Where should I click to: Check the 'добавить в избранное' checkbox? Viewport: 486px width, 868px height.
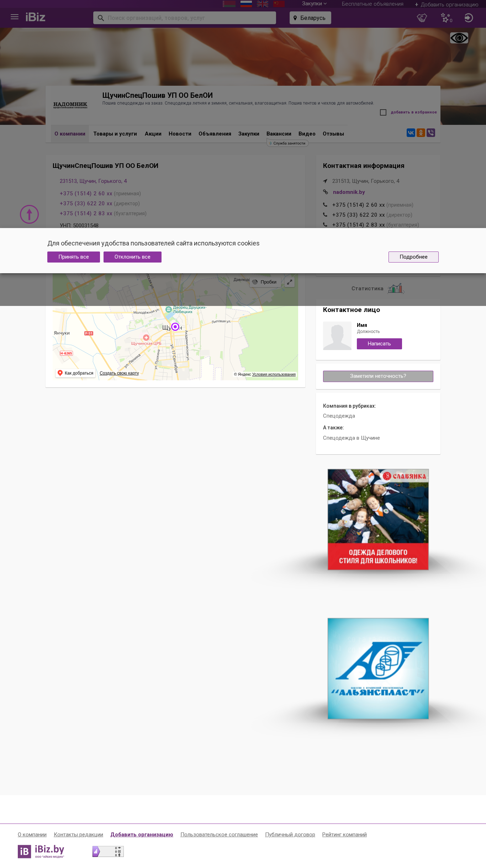point(383,112)
